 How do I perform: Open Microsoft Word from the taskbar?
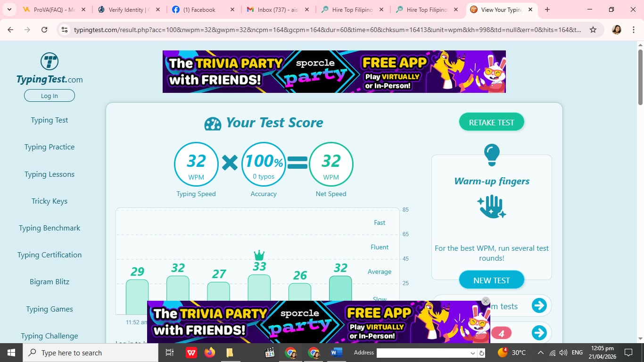tap(337, 353)
